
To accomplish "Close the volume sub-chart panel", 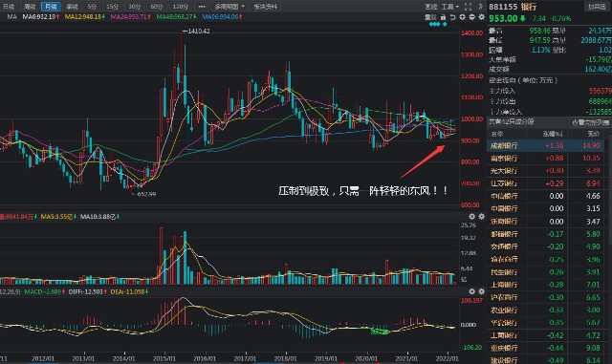I will point(471,216).
